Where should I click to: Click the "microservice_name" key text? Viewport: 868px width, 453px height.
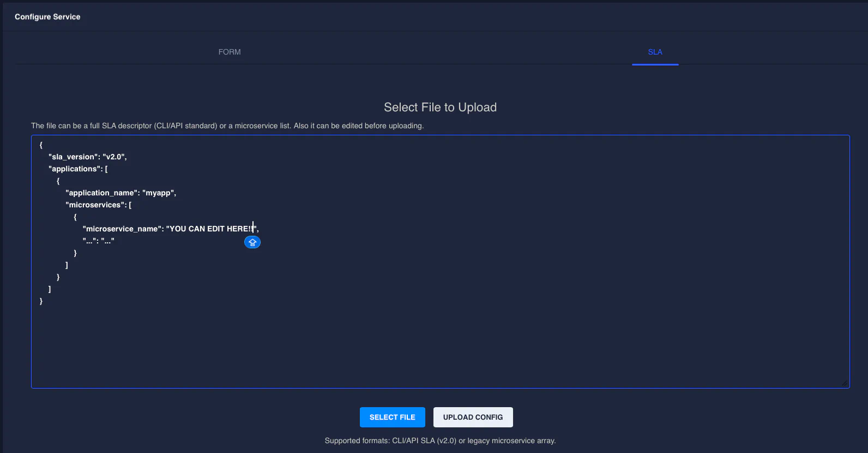coord(121,229)
